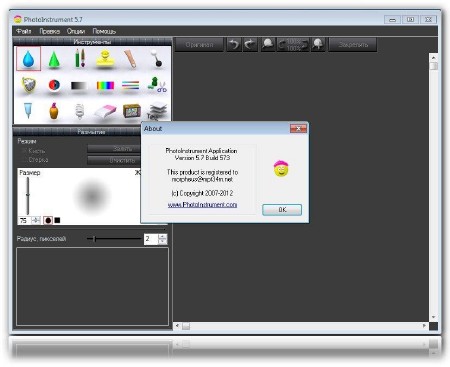
Task: Click OK in the About dialog
Action: (282, 210)
